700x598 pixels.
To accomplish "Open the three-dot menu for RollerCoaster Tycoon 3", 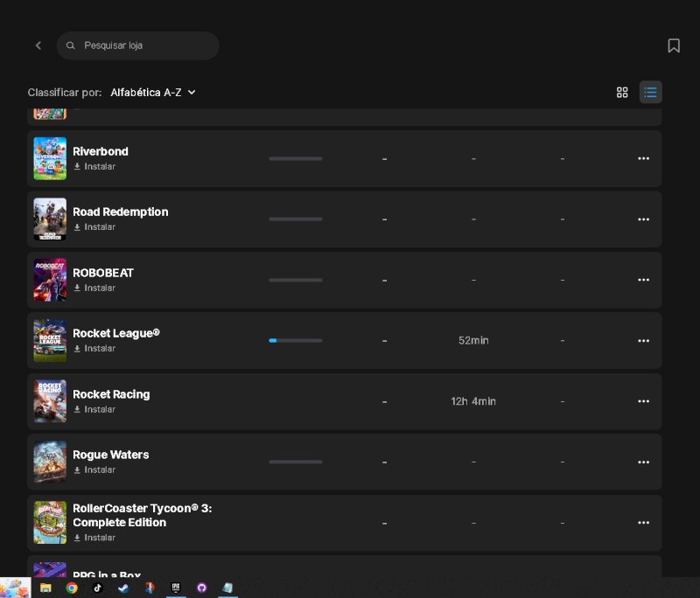I will (x=643, y=523).
